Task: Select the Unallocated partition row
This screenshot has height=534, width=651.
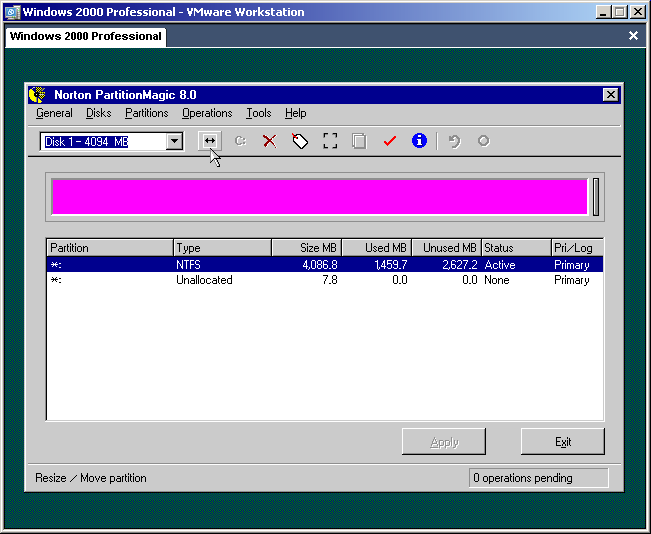Action: [325, 280]
